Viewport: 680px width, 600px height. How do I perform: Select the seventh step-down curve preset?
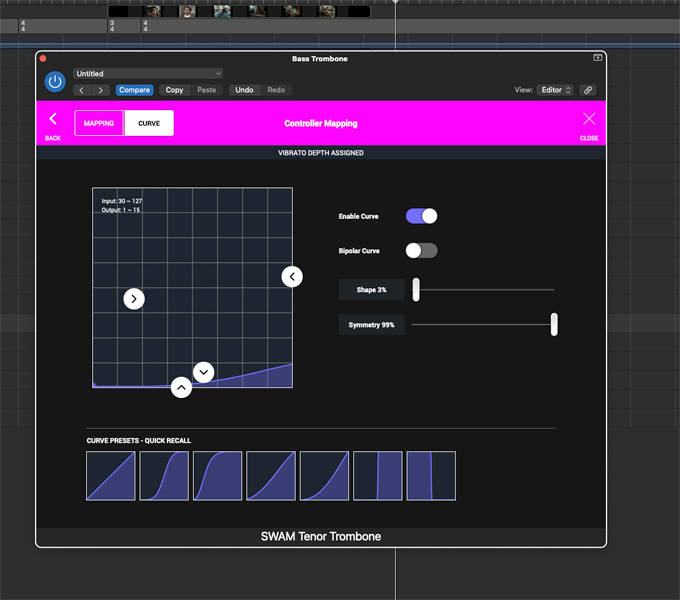coord(431,476)
